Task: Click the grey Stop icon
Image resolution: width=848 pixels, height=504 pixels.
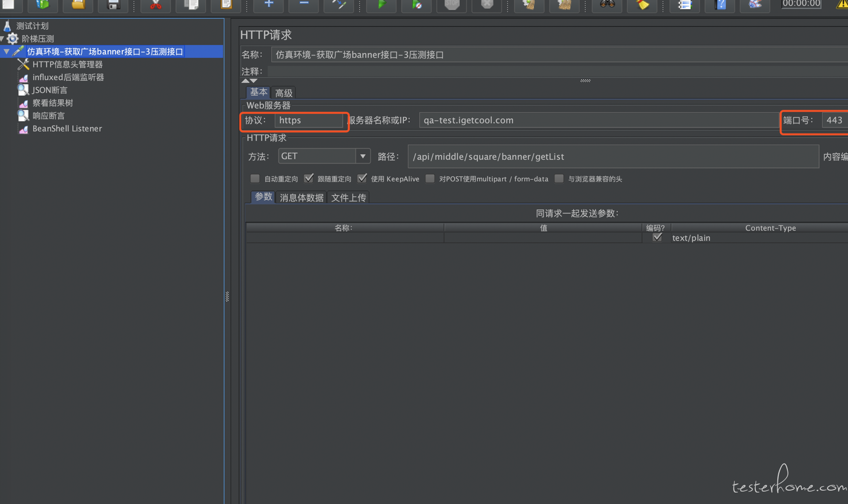Action: click(x=452, y=4)
